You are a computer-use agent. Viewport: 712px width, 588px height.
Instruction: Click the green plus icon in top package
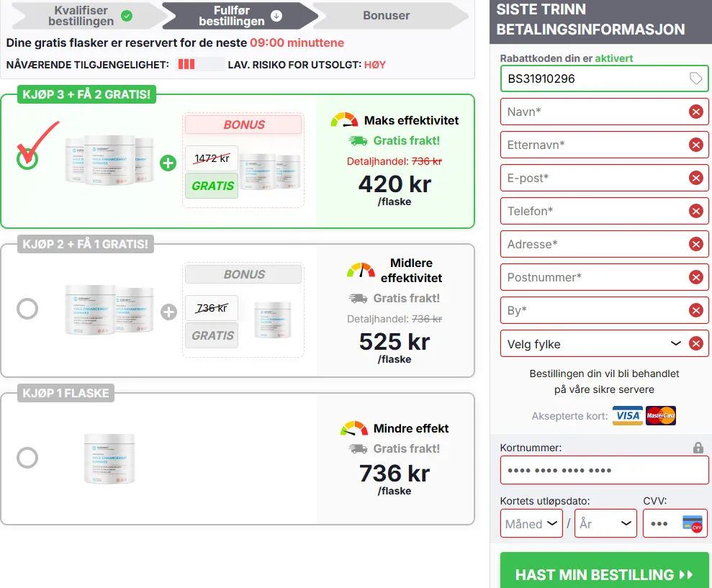[168, 163]
